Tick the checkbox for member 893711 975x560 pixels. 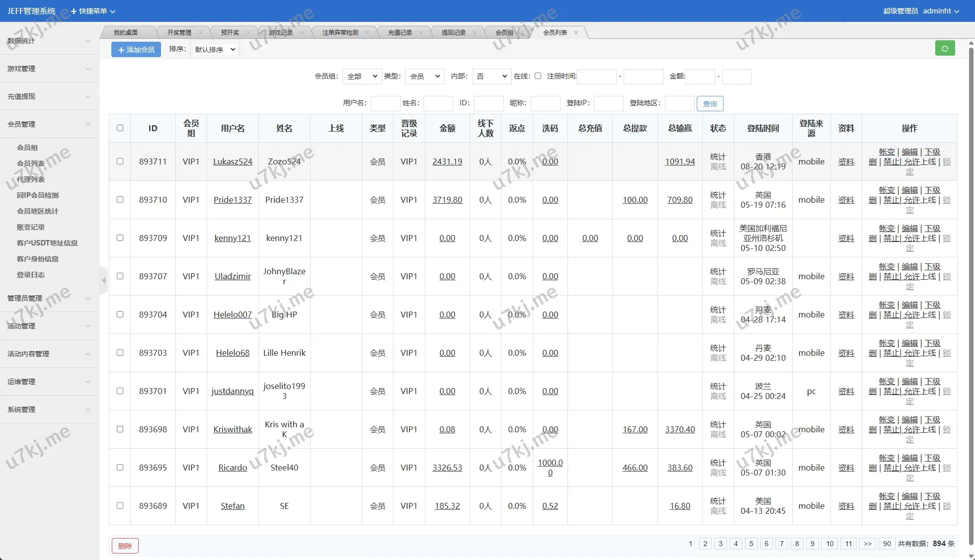click(120, 161)
